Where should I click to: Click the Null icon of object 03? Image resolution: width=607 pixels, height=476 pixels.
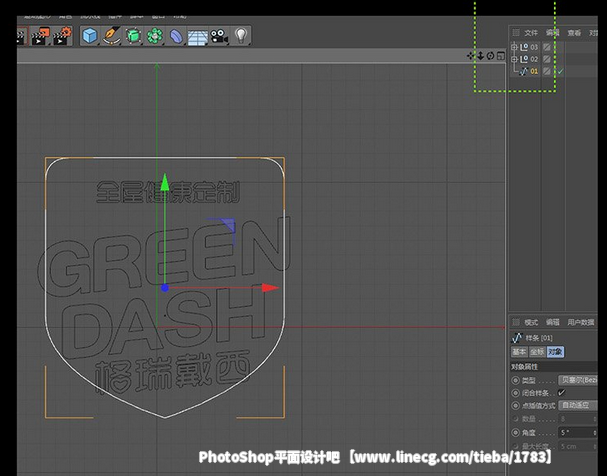click(524, 47)
